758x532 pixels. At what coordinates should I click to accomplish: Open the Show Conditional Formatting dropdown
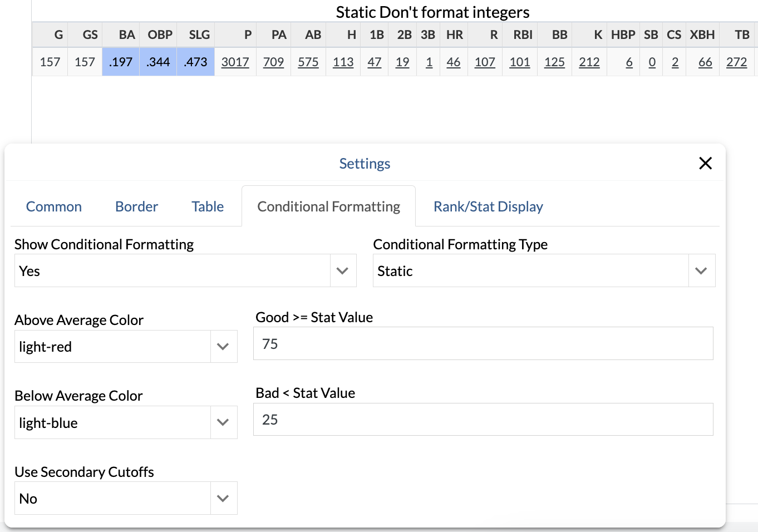point(185,271)
